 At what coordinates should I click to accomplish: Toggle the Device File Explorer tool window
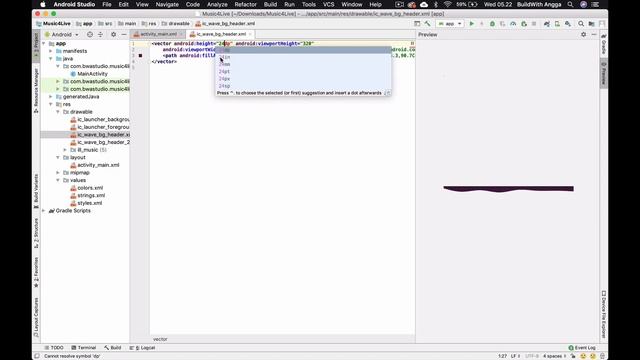coord(603,314)
